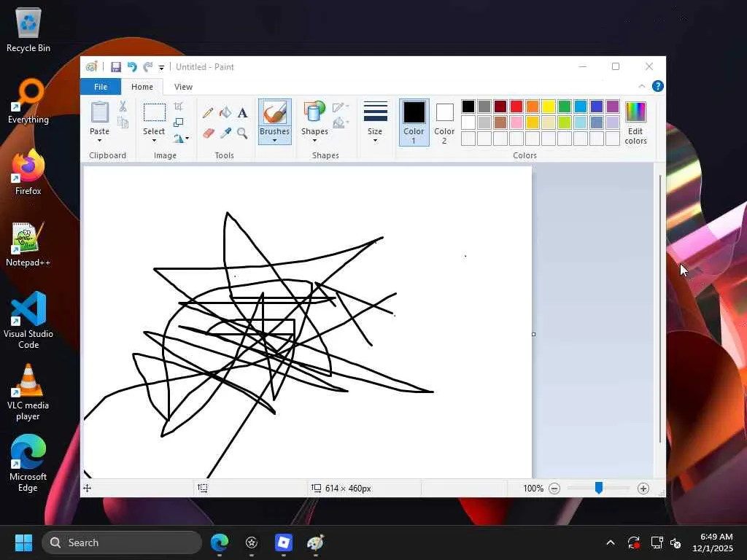The image size is (747, 560).
Task: Select the Pencil tool
Action: 208,113
